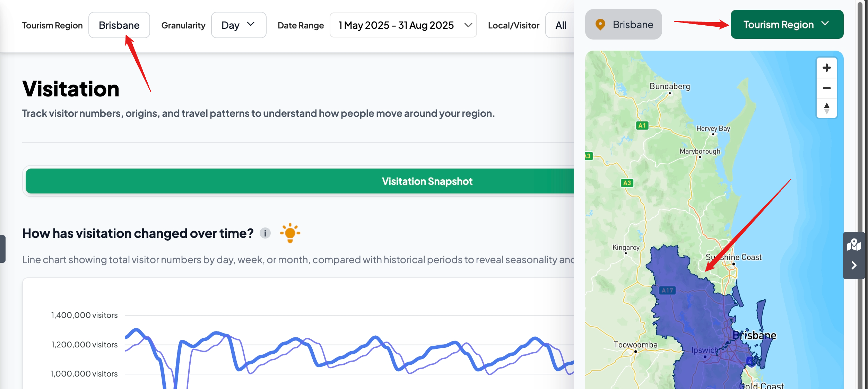Click the map zoom in plus button
Image resolution: width=868 pixels, height=389 pixels.
pyautogui.click(x=827, y=68)
